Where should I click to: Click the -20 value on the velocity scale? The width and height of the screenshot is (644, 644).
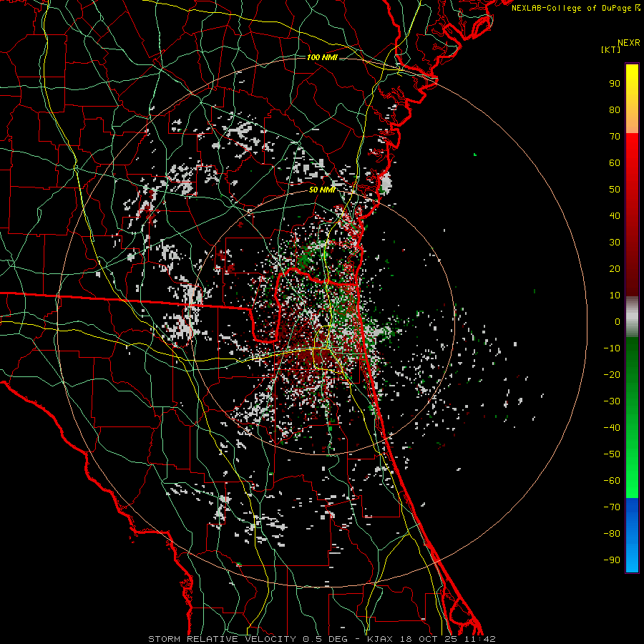(x=612, y=375)
